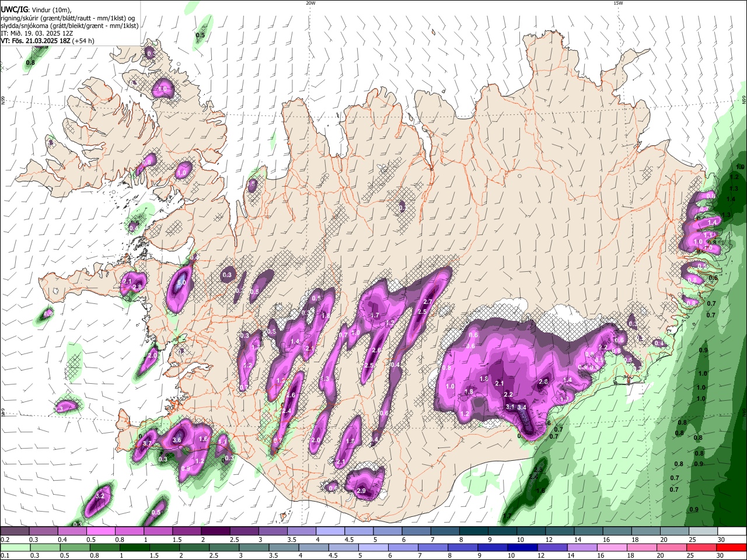Select the upper-scale swatch between 3 and 3.5
This screenshot has width=747, height=560.
[x=273, y=531]
